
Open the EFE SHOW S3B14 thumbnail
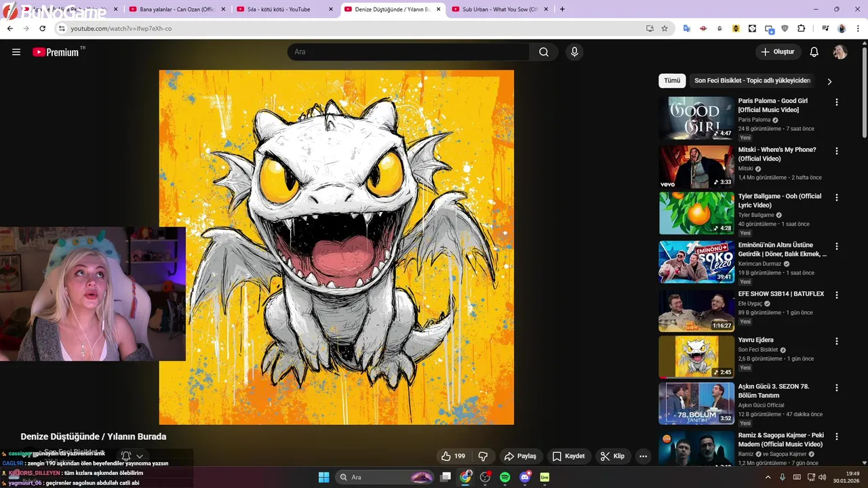pyautogui.click(x=696, y=311)
